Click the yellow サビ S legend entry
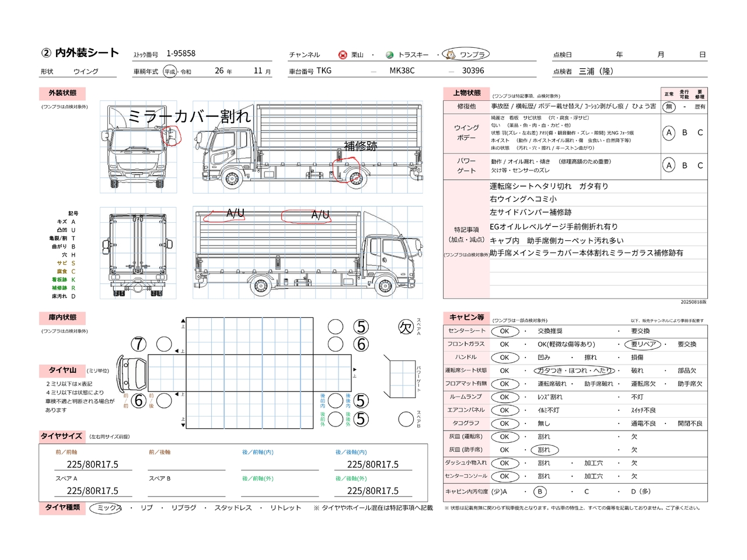The image size is (747, 560). pos(66,263)
